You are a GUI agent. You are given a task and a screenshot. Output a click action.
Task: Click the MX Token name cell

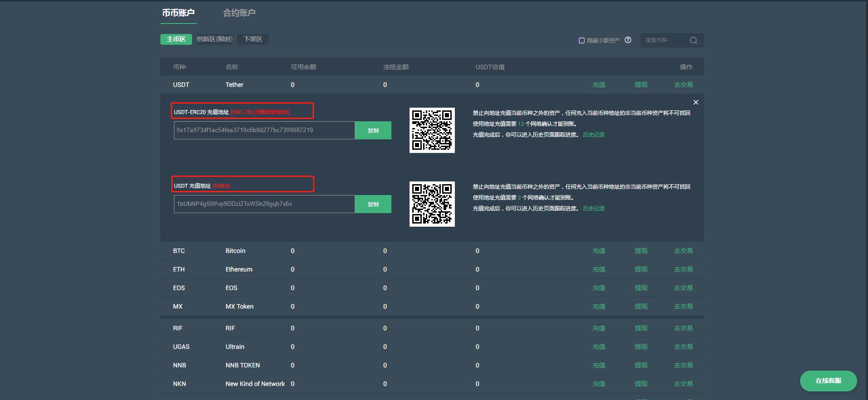click(239, 306)
